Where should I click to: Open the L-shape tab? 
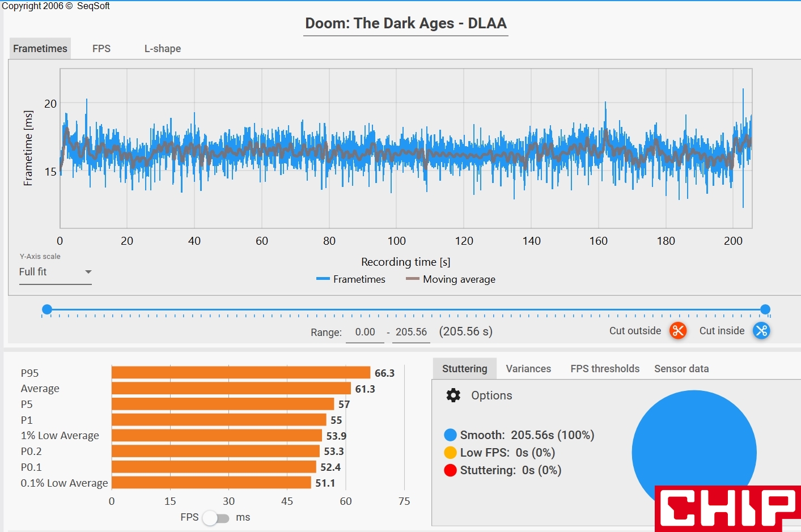pyautogui.click(x=163, y=49)
